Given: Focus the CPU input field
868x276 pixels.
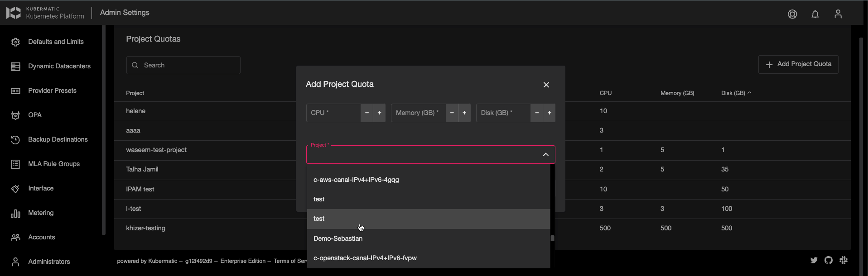Looking at the screenshot, I should click(333, 113).
